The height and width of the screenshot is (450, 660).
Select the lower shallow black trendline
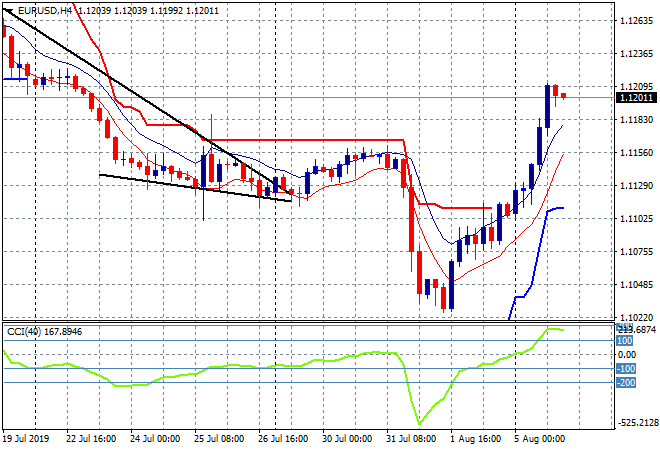[x=195, y=188]
